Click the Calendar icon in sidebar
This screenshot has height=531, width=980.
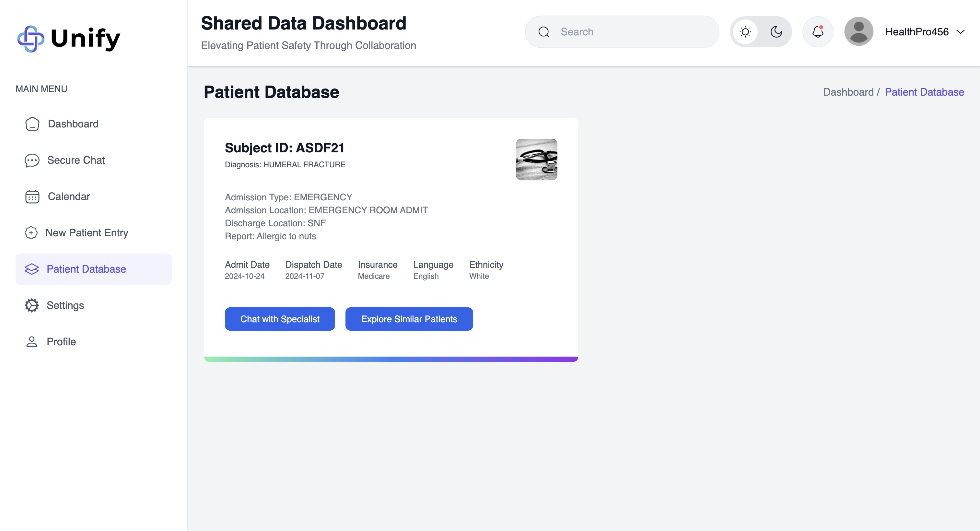(32, 197)
